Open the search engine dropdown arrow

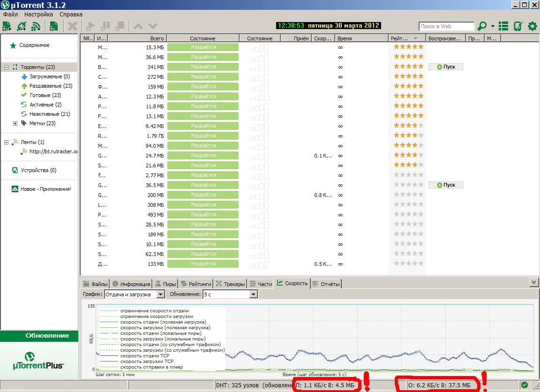493,26
